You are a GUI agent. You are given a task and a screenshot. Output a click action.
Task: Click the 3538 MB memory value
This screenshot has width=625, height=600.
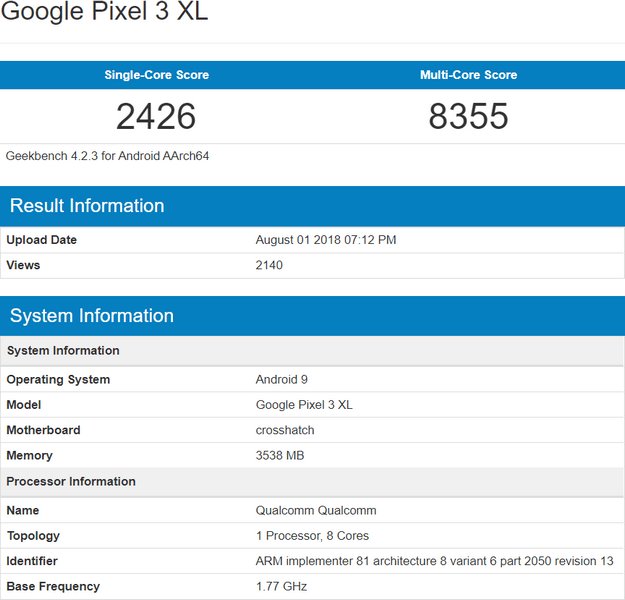click(280, 455)
